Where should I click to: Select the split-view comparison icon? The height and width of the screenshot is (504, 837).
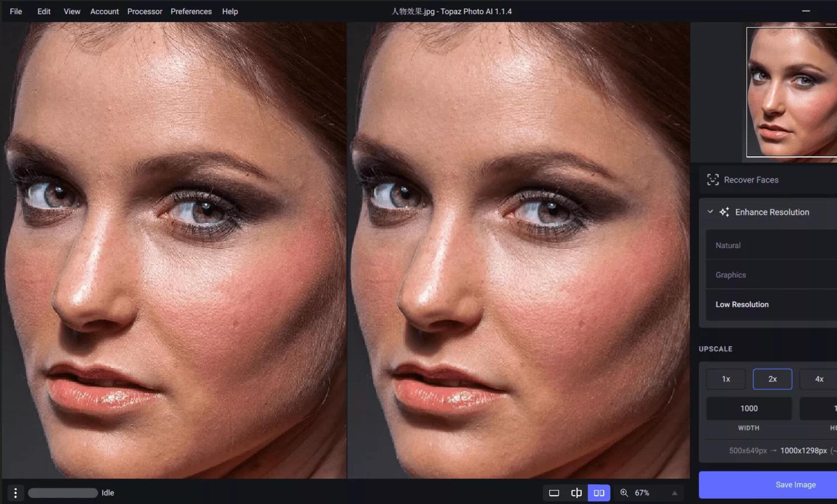(x=576, y=492)
